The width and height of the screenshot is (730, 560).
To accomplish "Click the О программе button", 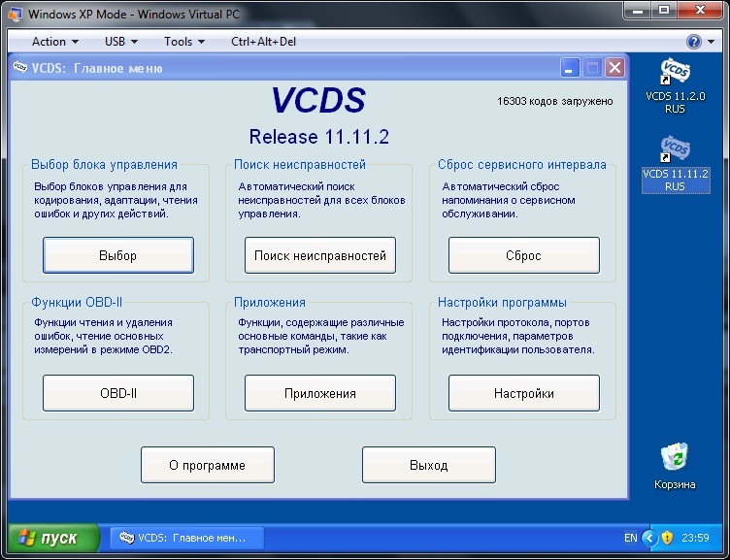I will click(208, 465).
